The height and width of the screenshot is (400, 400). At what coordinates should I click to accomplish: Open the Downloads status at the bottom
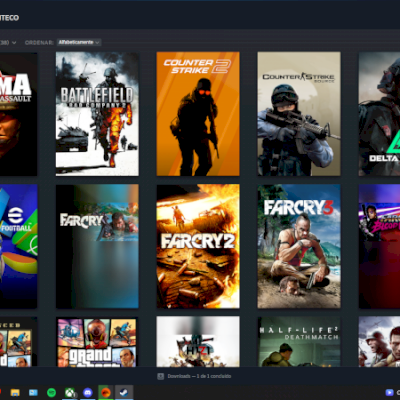194,376
